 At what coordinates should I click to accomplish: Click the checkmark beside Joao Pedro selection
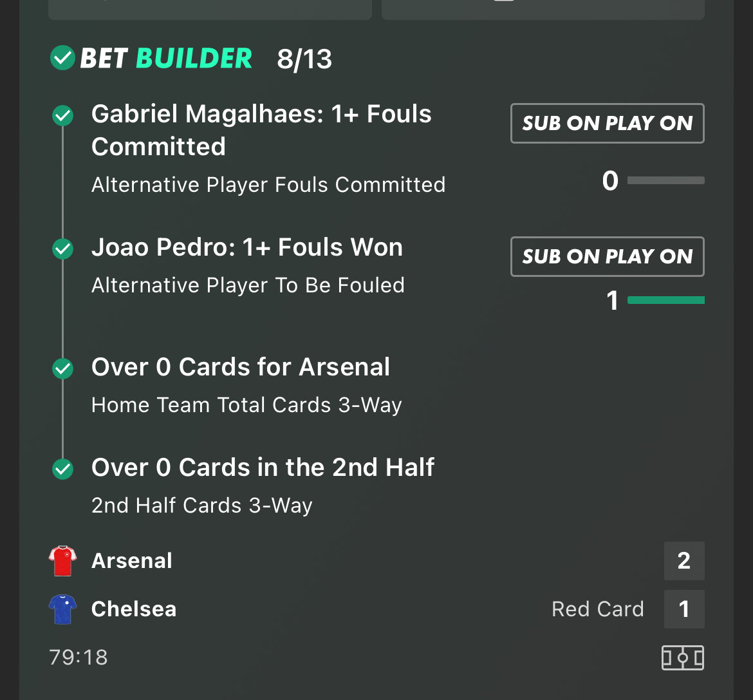pos(62,249)
